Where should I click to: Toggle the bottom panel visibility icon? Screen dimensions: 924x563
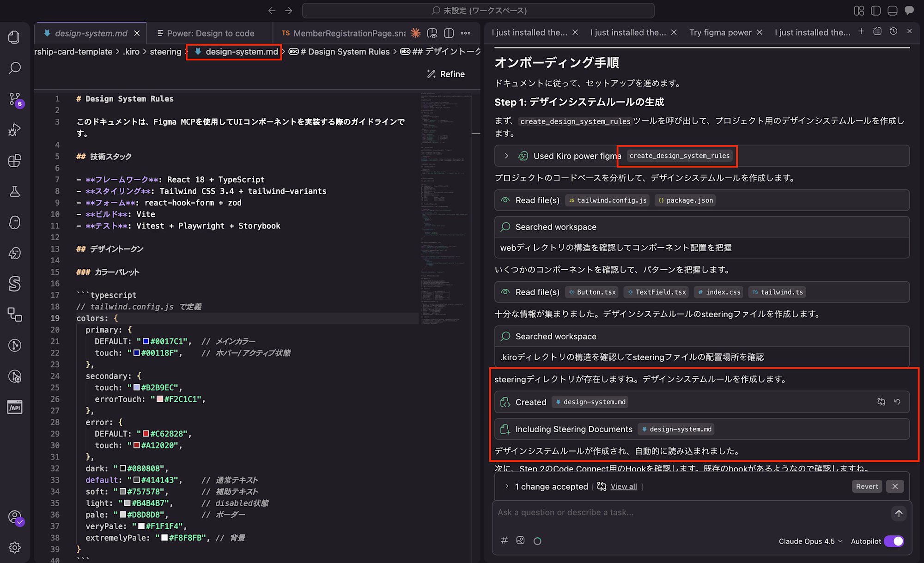pyautogui.click(x=892, y=10)
